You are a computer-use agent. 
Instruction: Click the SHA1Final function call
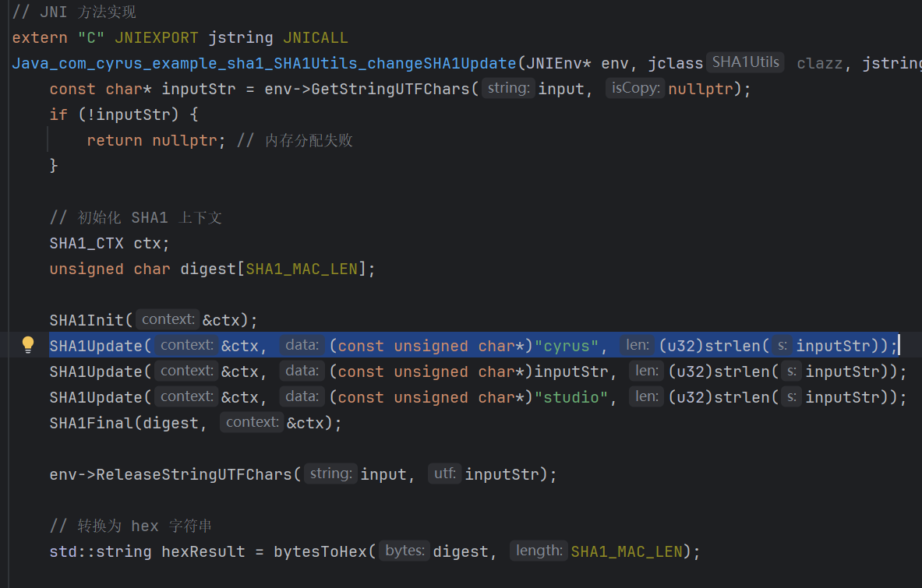click(x=92, y=423)
